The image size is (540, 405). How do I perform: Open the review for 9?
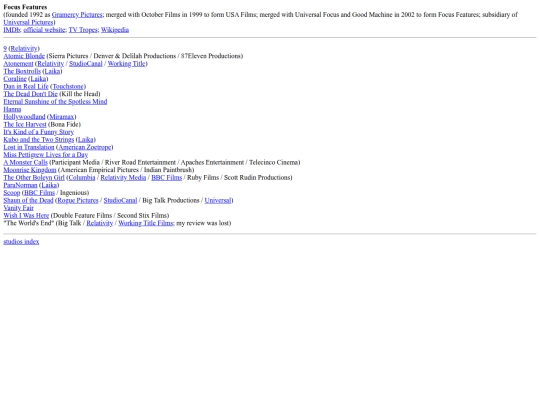click(x=5, y=49)
